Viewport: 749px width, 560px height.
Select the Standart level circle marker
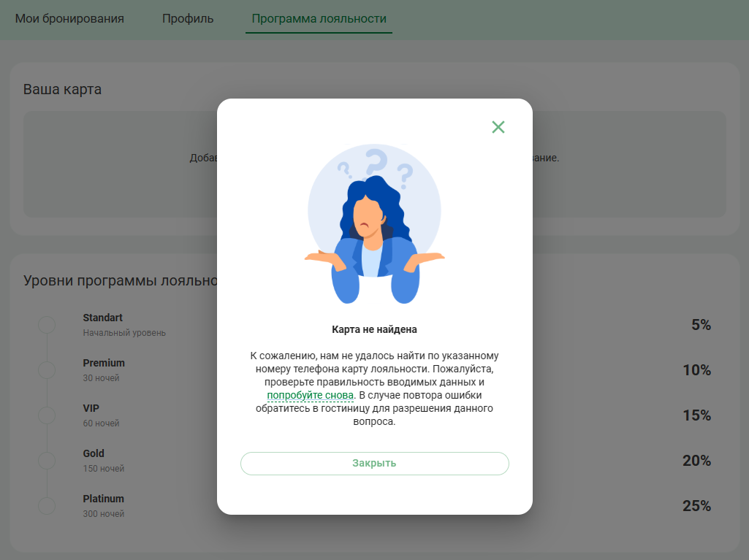click(x=47, y=325)
